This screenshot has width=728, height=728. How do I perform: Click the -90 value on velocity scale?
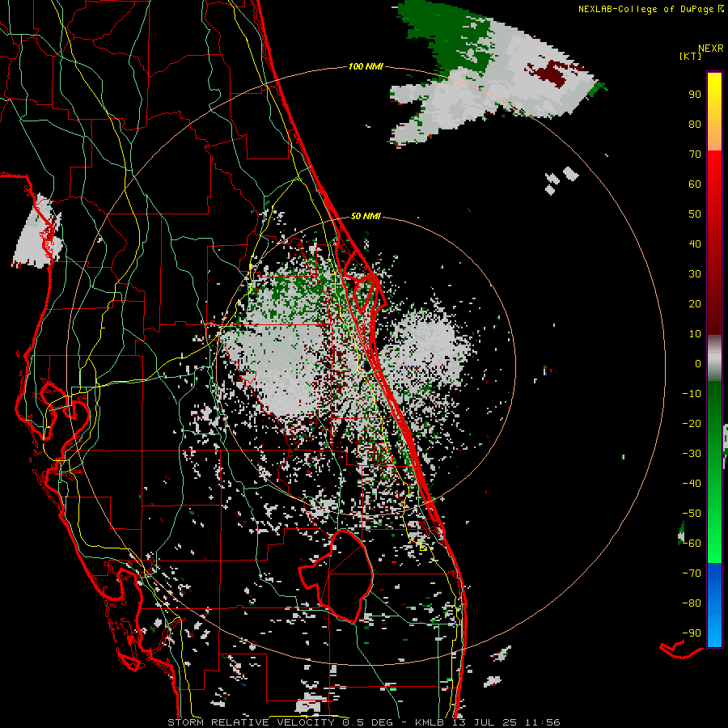tap(692, 633)
